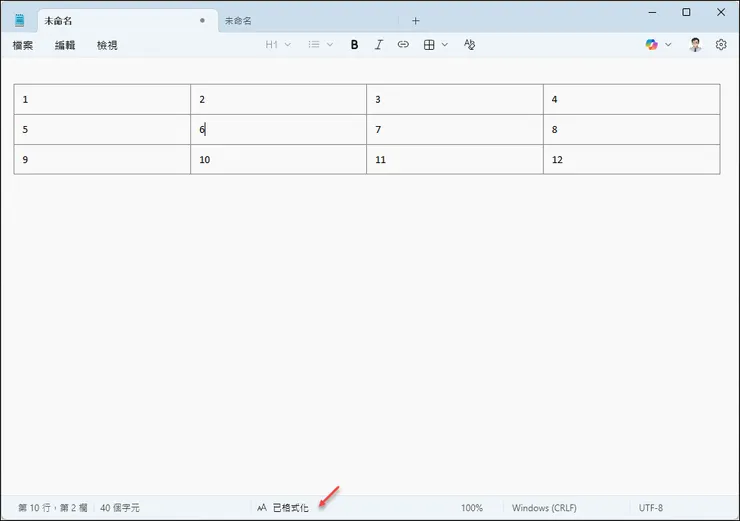Click table cell containing 7
The height and width of the screenshot is (521, 740).
(x=455, y=129)
